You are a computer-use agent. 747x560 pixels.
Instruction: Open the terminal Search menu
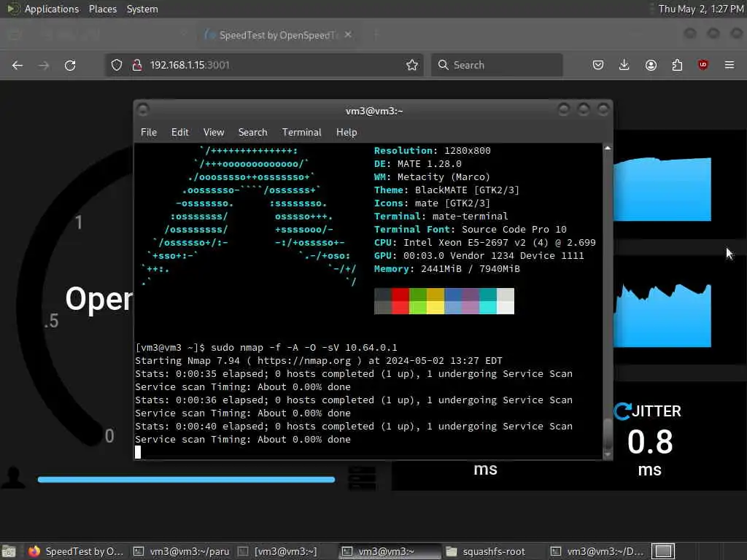(252, 133)
